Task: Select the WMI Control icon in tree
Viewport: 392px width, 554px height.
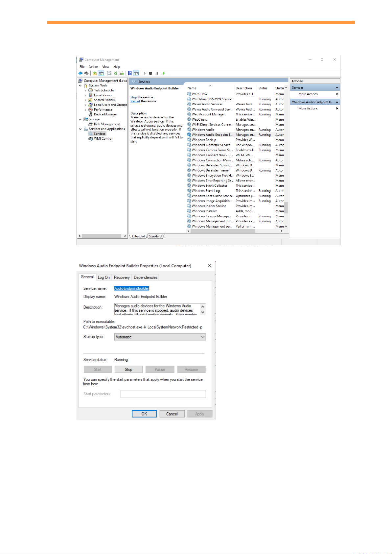Action: point(91,139)
